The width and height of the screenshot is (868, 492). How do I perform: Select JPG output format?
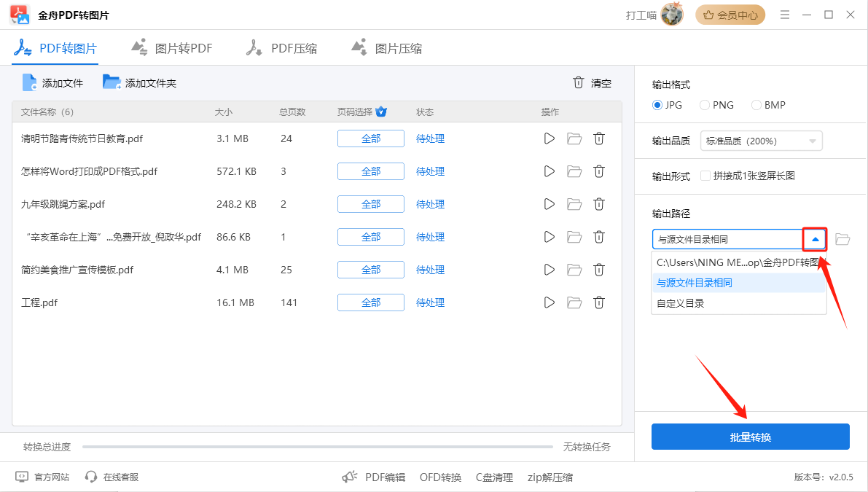point(667,105)
